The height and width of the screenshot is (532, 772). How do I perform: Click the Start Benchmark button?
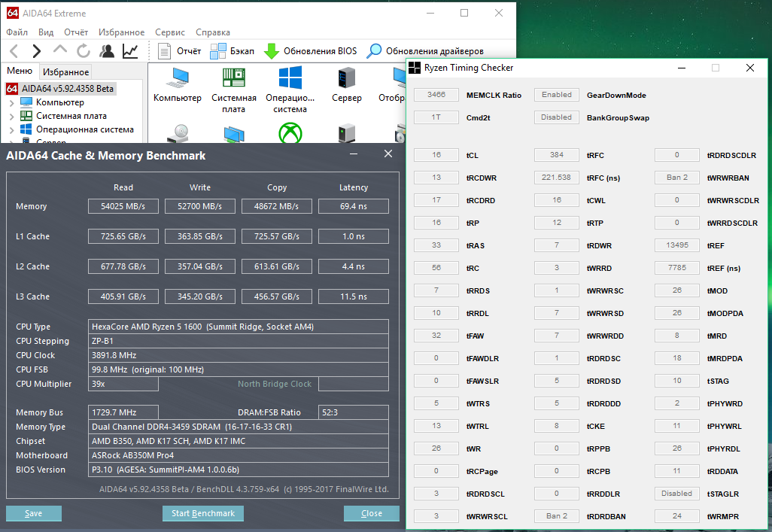pyautogui.click(x=203, y=513)
